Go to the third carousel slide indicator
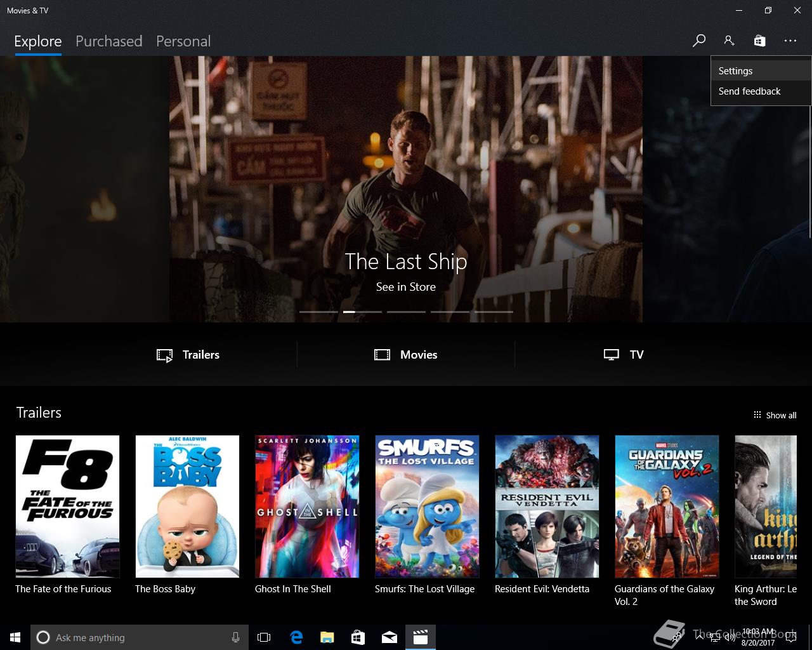Screen dimensions: 812x650 click(406, 312)
